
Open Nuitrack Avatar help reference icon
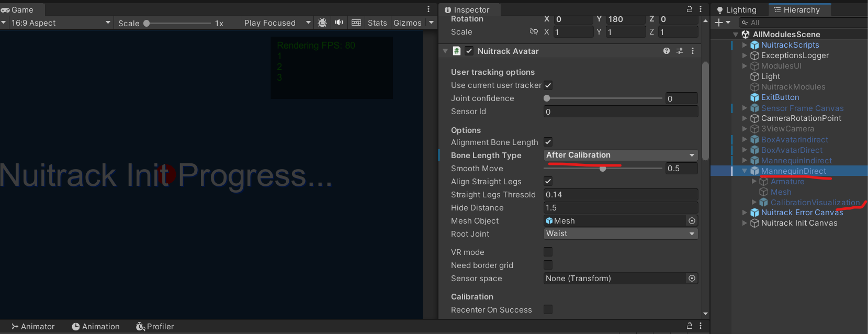[x=666, y=51]
